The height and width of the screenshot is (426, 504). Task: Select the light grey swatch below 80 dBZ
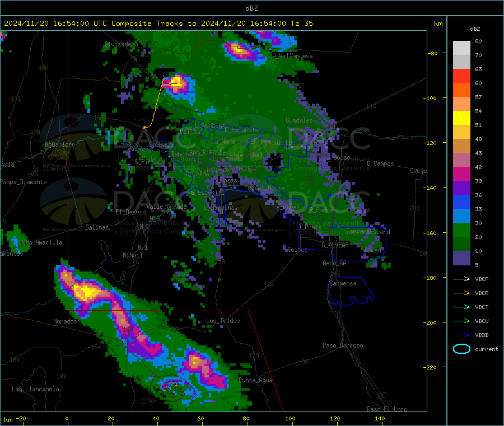(461, 48)
